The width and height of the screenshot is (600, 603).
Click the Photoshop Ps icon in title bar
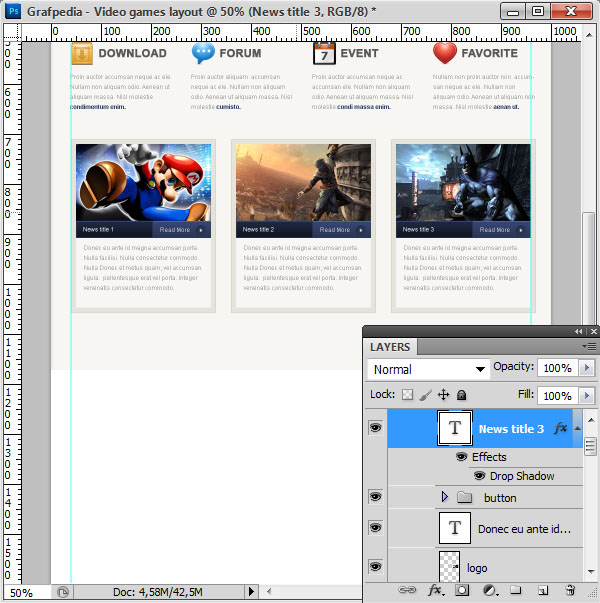13,11
